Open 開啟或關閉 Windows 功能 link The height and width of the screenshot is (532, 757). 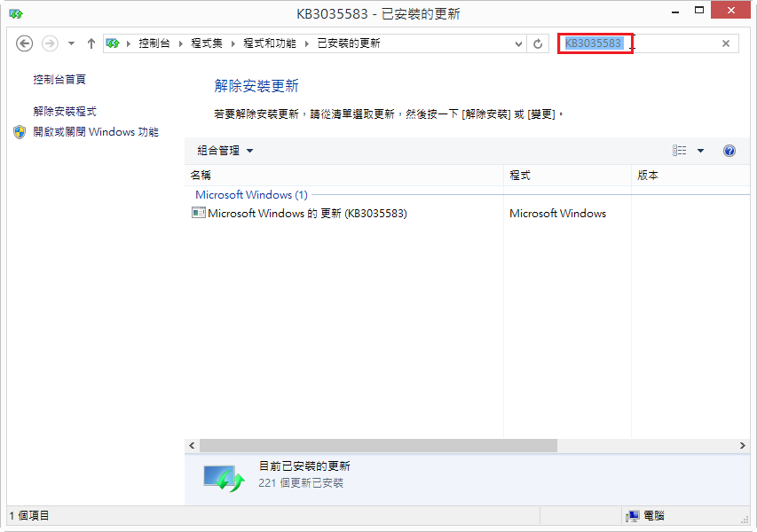(x=96, y=132)
